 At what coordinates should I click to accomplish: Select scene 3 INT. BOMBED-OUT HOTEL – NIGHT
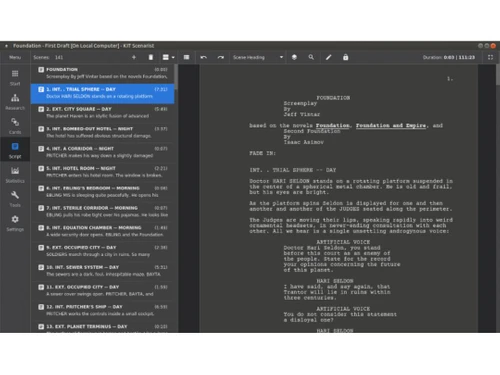pos(103,132)
